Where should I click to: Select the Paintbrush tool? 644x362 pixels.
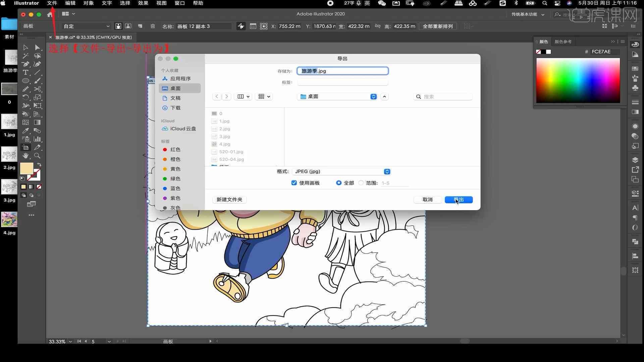pyautogui.click(x=37, y=81)
